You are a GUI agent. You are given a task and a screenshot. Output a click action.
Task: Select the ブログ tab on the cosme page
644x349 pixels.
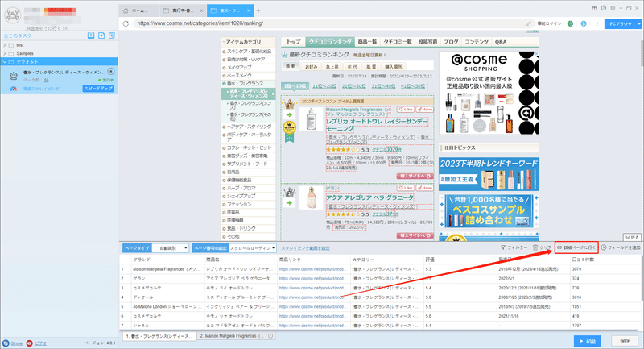coord(451,42)
